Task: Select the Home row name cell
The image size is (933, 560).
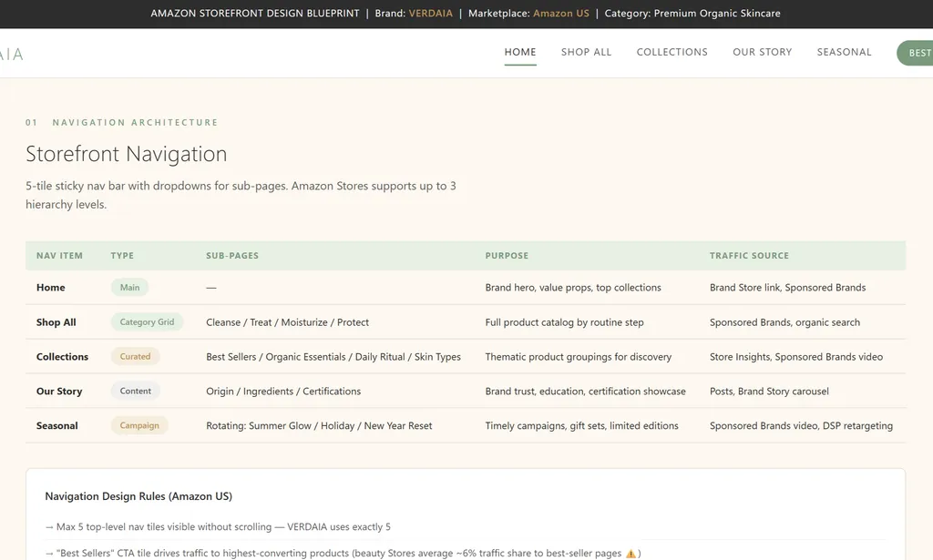Action: pos(51,288)
